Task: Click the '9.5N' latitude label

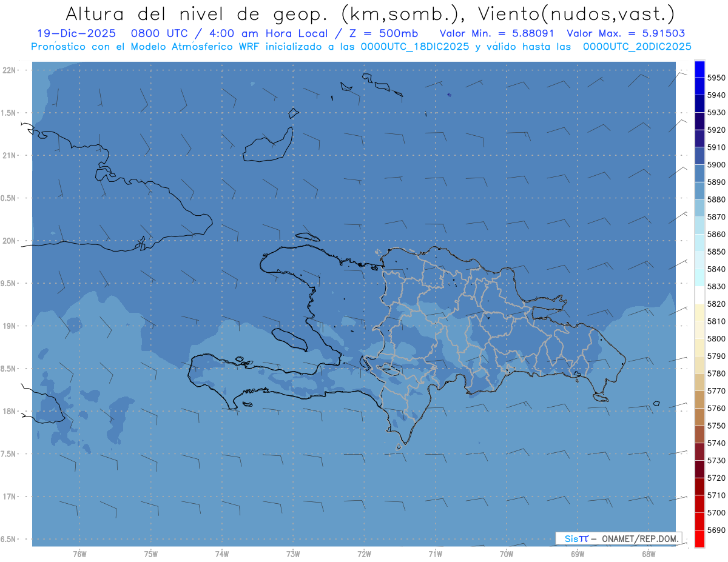Action: 9,283
